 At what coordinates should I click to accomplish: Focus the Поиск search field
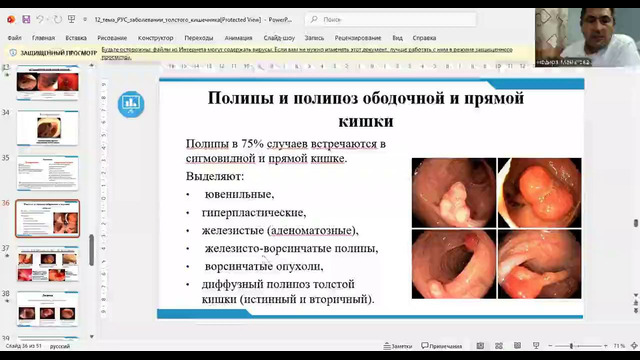(391, 20)
